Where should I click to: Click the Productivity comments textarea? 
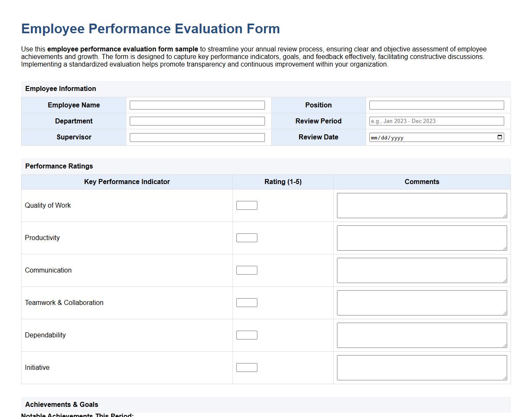pos(421,238)
